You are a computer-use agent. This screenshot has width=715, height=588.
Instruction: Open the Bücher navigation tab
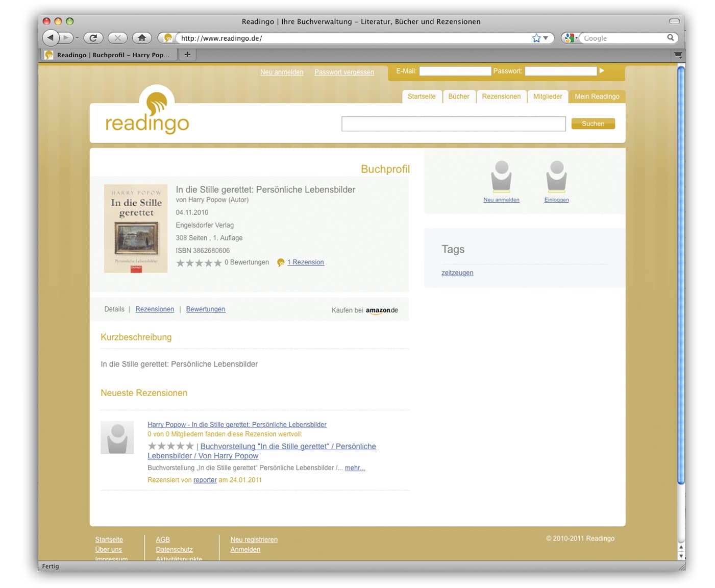pos(459,96)
